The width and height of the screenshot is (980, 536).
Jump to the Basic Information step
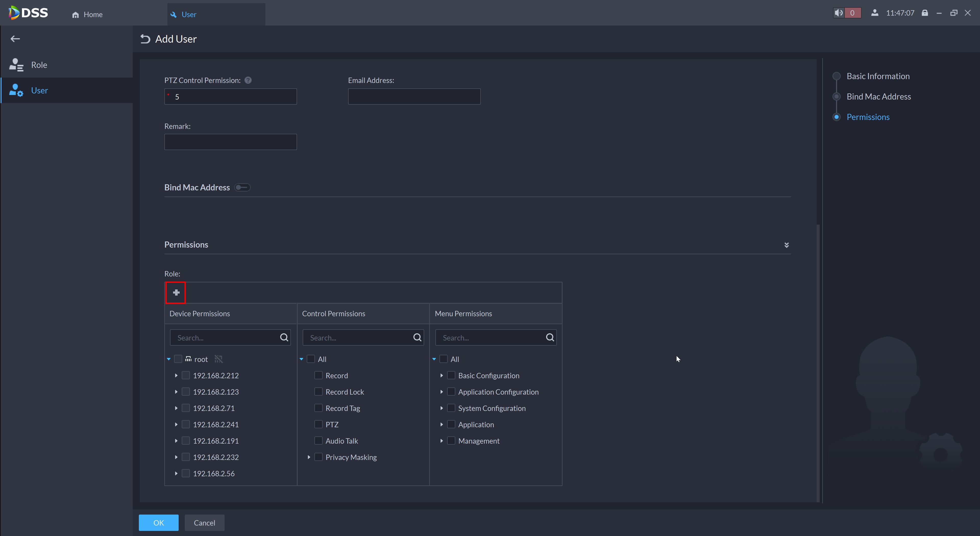tap(878, 76)
